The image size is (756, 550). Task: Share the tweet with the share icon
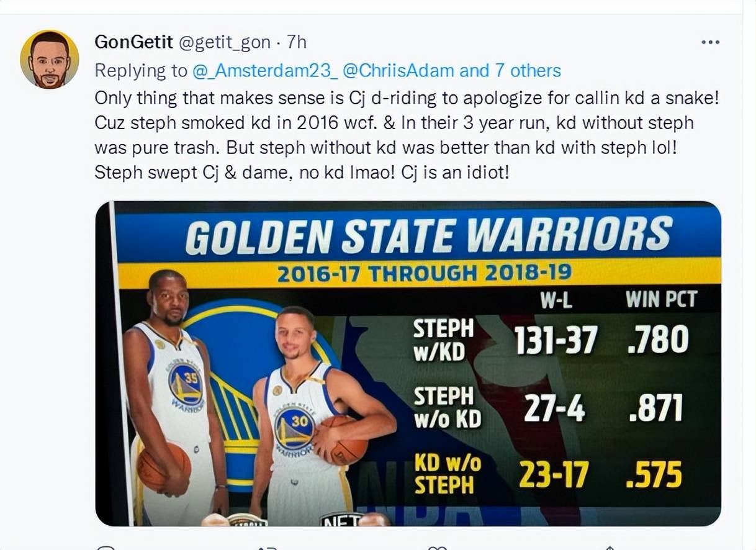pos(609,548)
